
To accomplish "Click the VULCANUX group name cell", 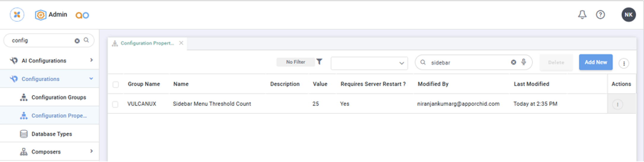I will click(x=142, y=104).
